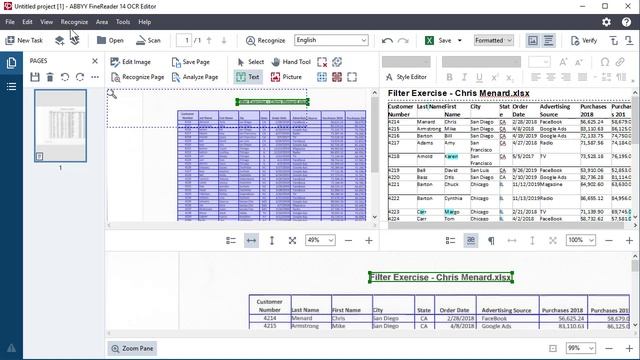
Task: Start scanning with the Scan button
Action: pos(148,40)
